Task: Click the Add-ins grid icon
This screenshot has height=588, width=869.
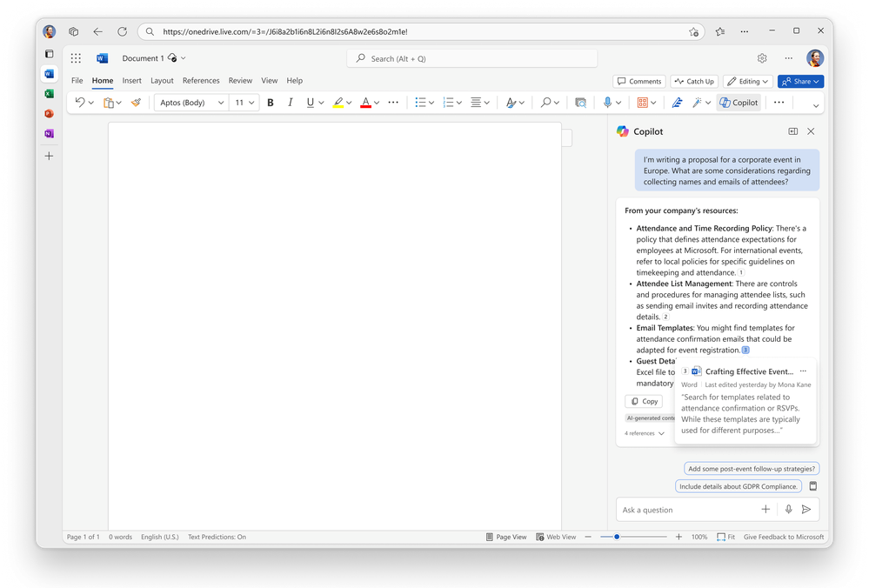Action: coord(642,103)
